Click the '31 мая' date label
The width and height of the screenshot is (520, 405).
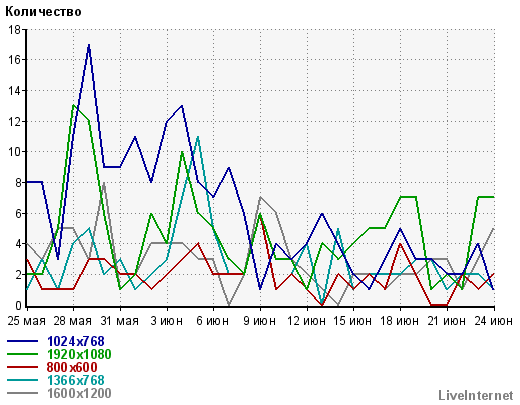coord(120,321)
